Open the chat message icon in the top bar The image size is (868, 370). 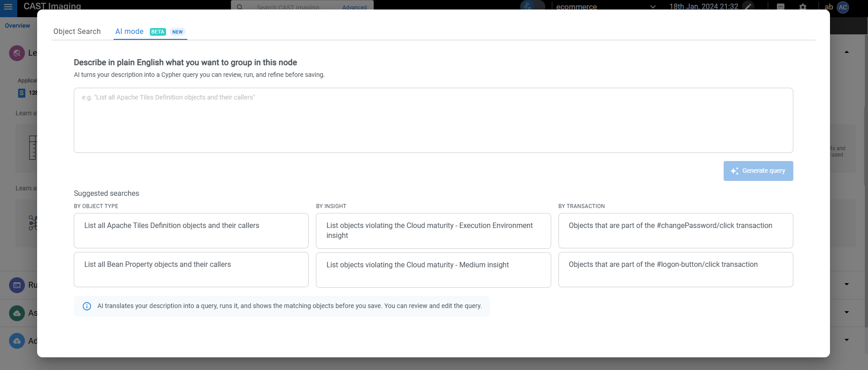pos(781,7)
